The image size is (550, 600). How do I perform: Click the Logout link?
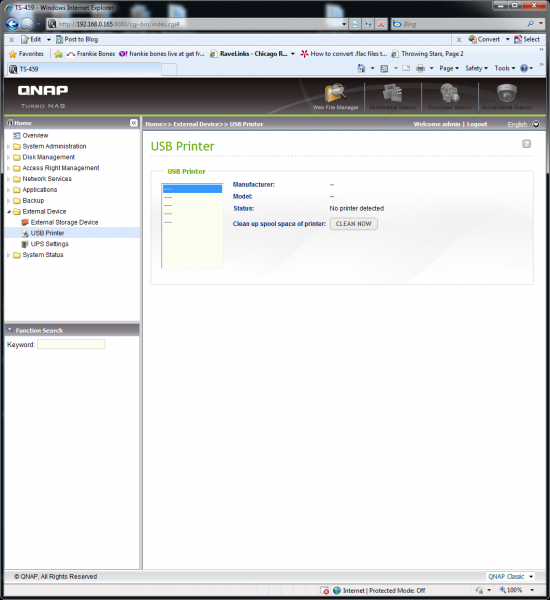tap(477, 124)
